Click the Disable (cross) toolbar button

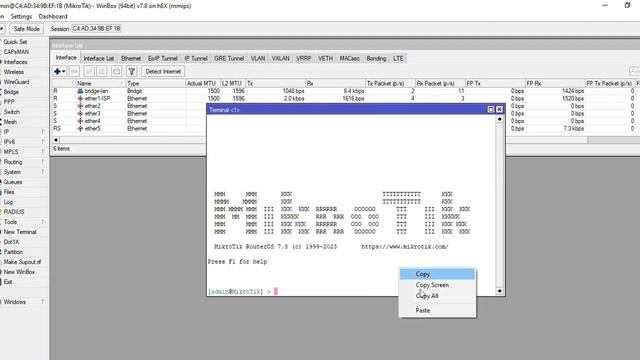(x=102, y=71)
